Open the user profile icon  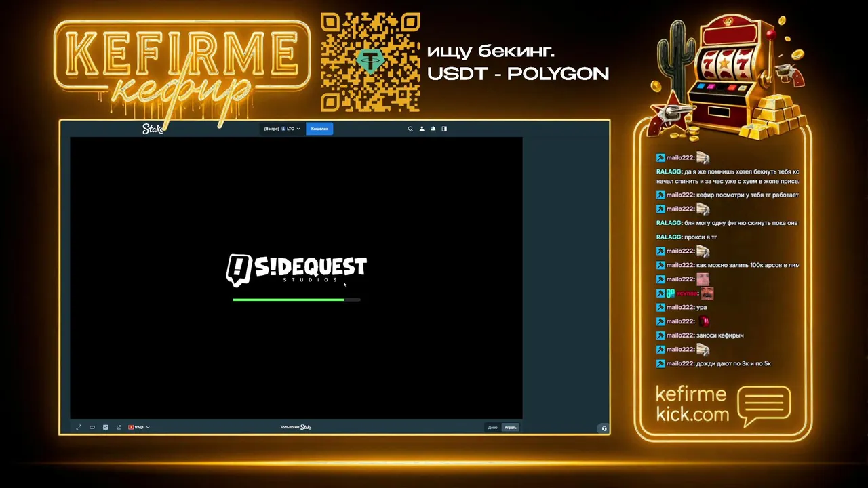pos(422,129)
